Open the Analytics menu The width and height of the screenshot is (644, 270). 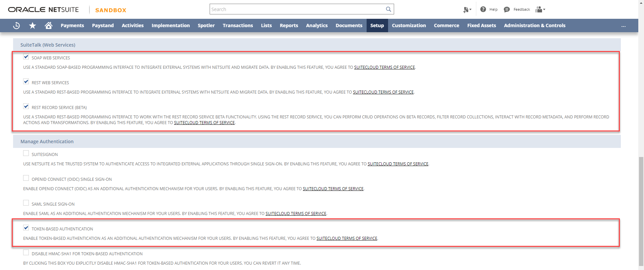point(317,25)
